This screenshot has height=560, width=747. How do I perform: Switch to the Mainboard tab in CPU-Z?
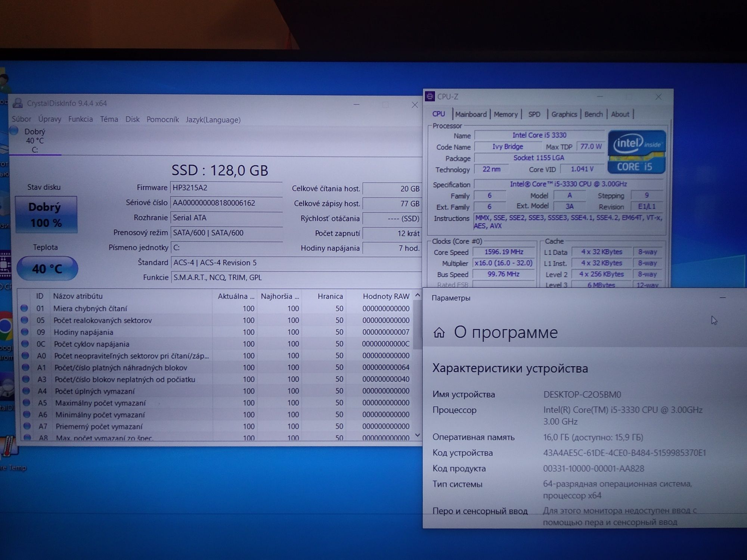[471, 114]
